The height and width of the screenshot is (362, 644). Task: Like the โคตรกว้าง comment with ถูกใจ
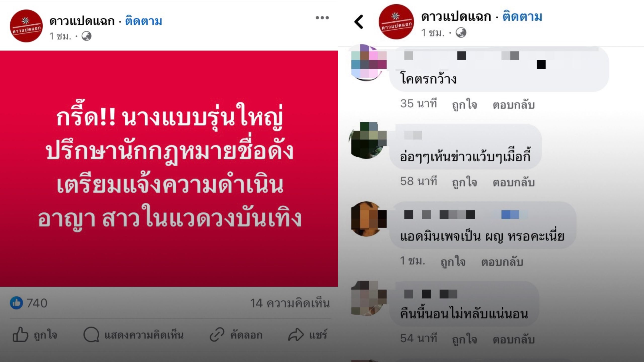[465, 104]
